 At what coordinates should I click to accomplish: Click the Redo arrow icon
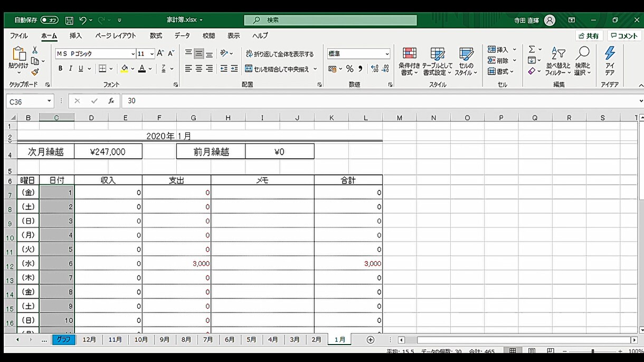coord(101,20)
